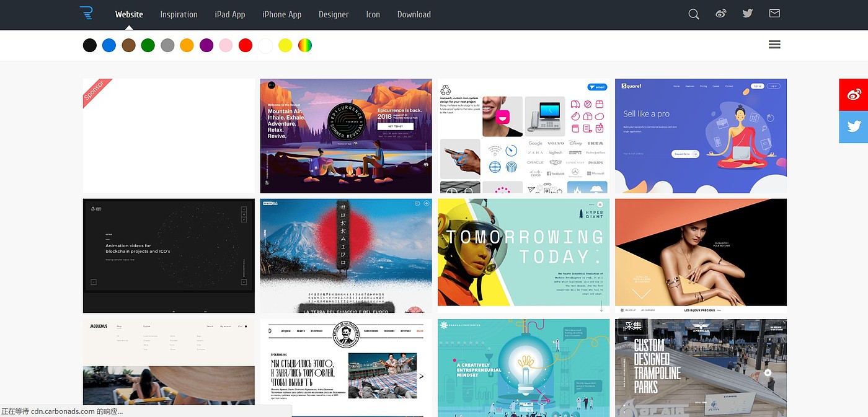Open the Jacquemus site thumbnail
The image size is (868, 417).
169,368
